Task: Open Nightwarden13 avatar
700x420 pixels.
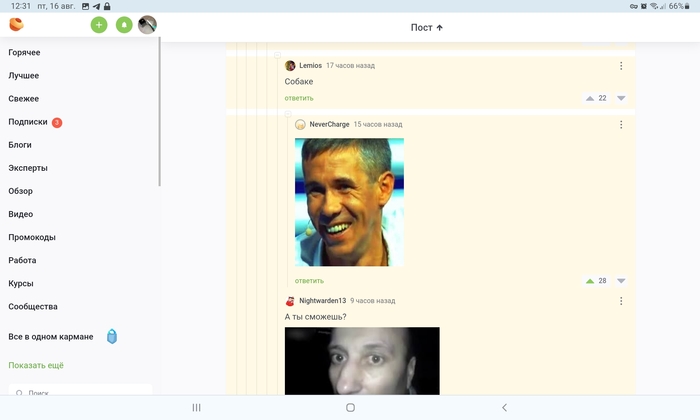Action: 290,301
